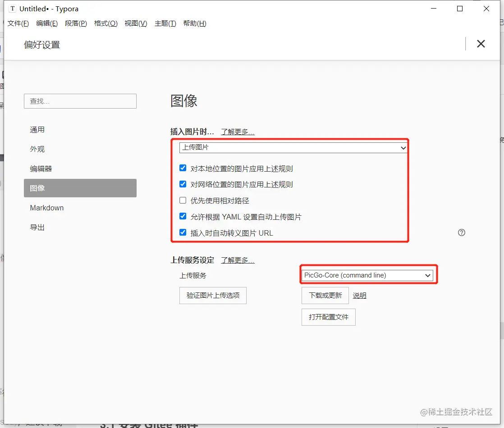Select the 导出 settings section
Screen dimensions: 504x428
coord(37,227)
